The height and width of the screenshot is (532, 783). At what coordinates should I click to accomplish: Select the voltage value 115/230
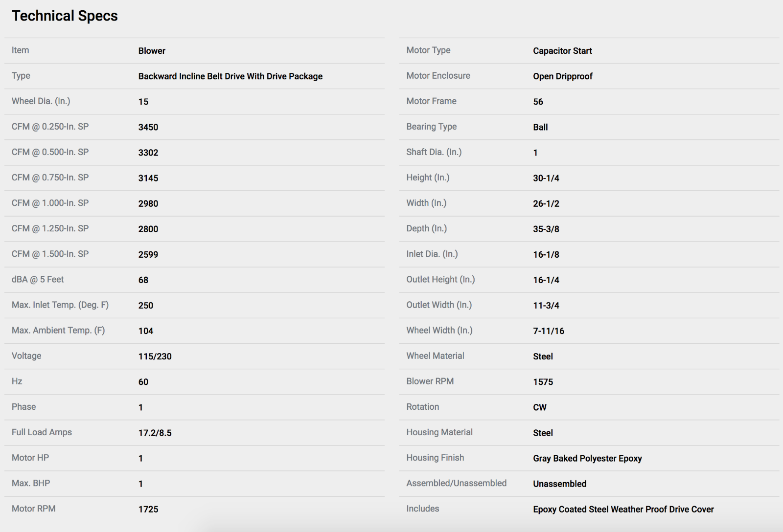pyautogui.click(x=155, y=356)
